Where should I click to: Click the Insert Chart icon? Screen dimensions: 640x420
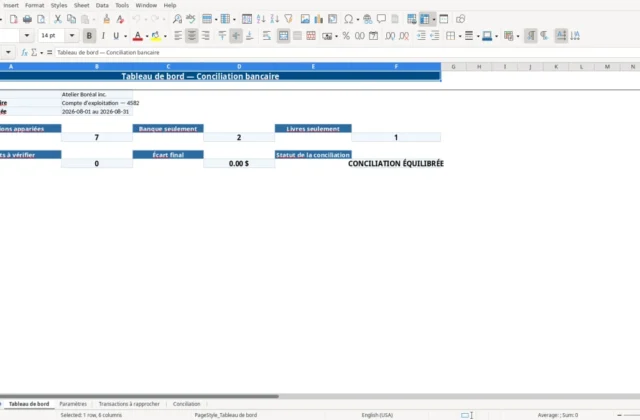[319, 19]
